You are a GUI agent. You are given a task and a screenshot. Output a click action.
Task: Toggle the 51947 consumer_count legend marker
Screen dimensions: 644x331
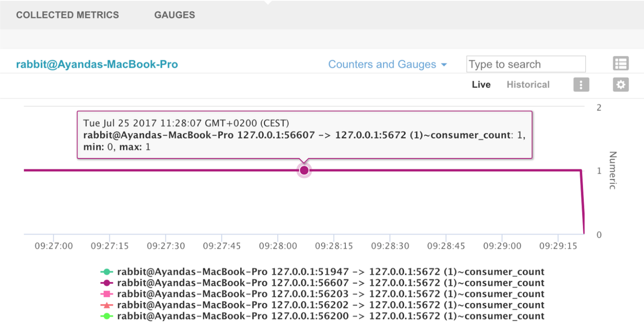[x=106, y=272]
